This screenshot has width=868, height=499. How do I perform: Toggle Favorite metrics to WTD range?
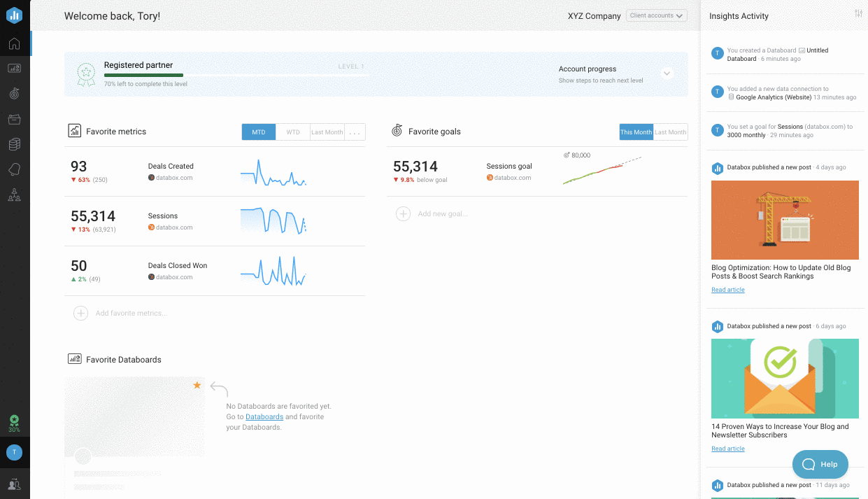293,132
